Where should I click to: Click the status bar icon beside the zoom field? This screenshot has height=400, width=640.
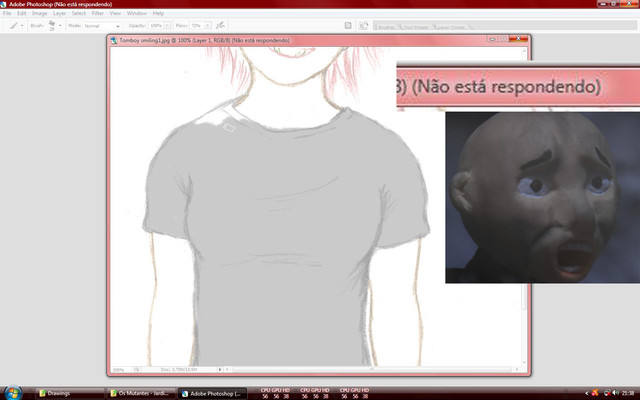click(x=137, y=370)
